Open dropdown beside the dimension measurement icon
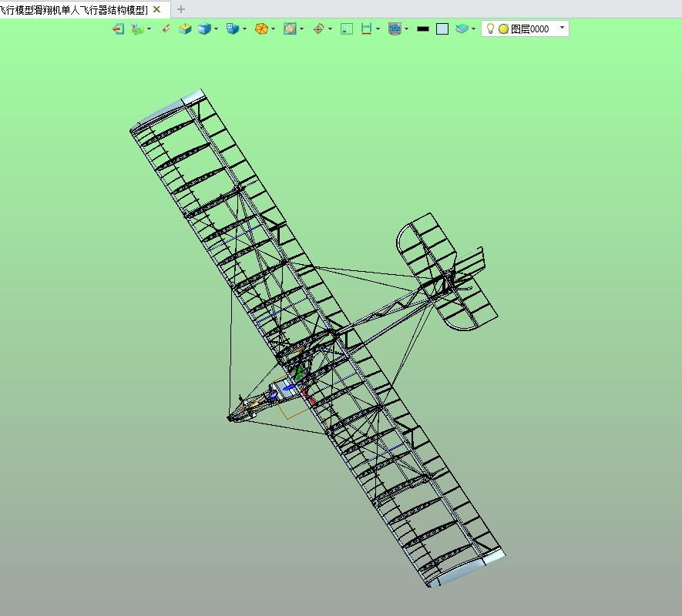 (x=378, y=29)
